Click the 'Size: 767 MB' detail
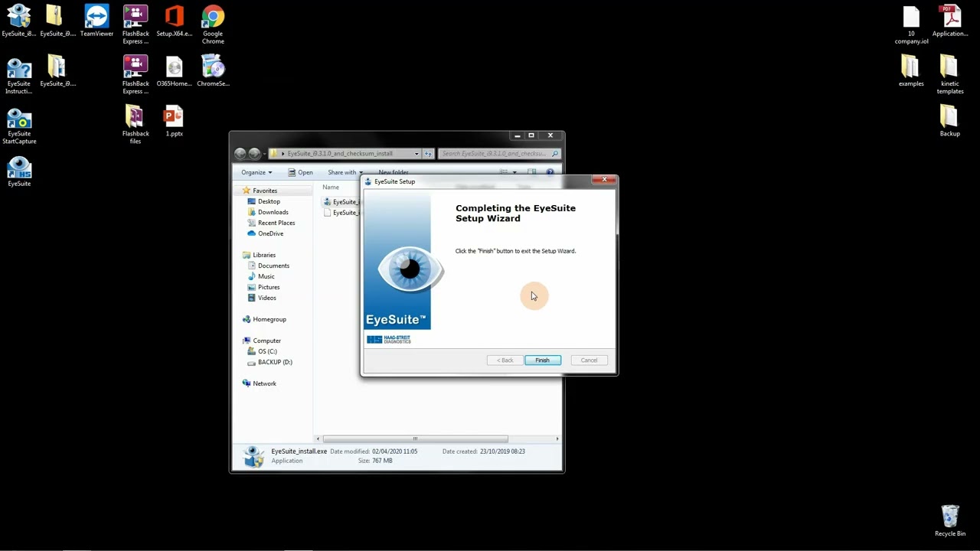 [375, 461]
